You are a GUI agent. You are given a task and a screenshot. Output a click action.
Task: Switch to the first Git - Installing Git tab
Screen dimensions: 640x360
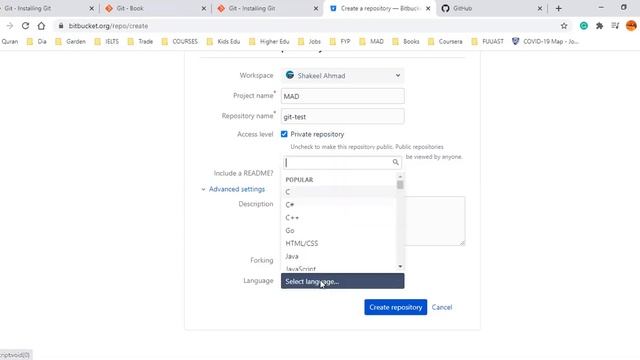pos(47,8)
